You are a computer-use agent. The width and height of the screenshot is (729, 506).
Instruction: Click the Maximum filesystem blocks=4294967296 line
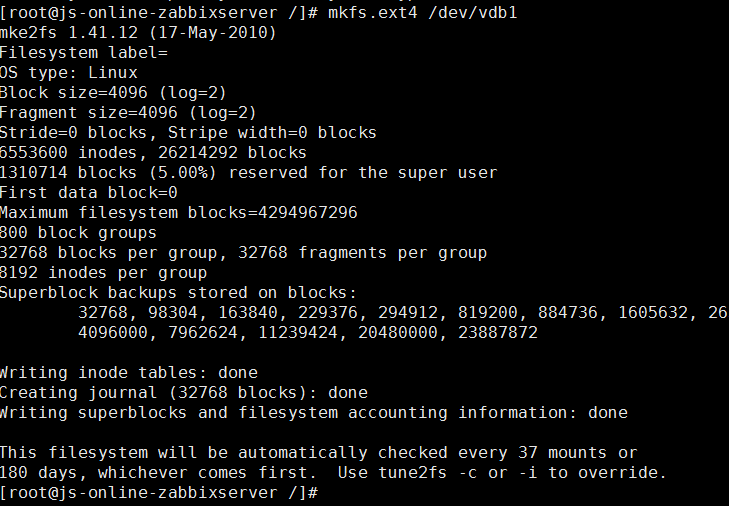point(179,213)
